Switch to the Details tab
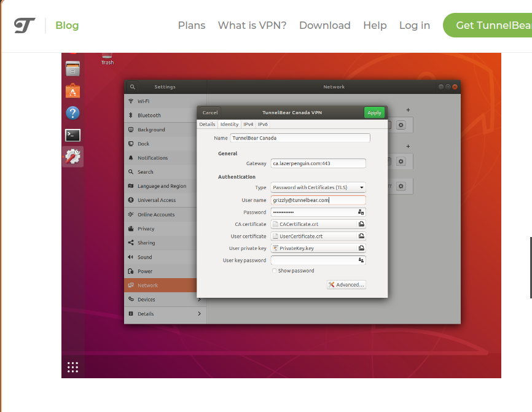 (207, 124)
